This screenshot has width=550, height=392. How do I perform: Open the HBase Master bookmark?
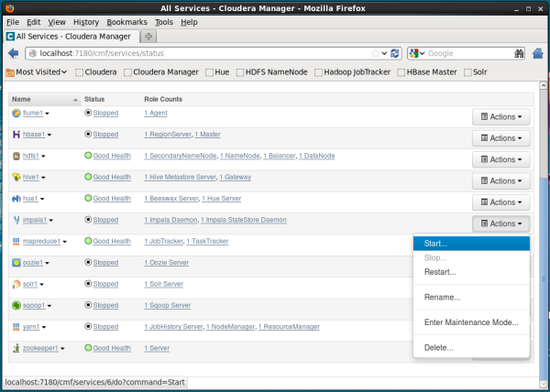pyautogui.click(x=427, y=72)
